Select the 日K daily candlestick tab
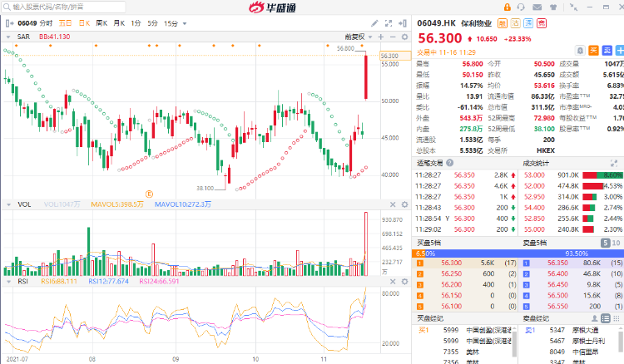 [x=84, y=23]
